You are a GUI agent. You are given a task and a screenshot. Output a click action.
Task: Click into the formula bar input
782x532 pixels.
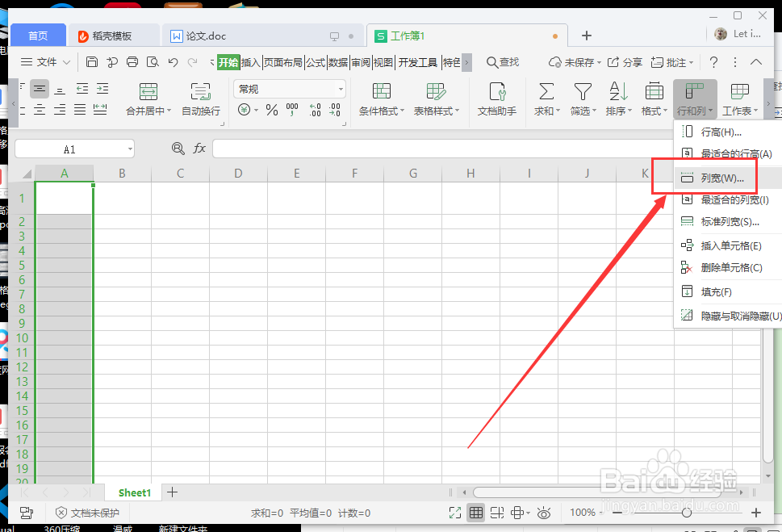443,149
